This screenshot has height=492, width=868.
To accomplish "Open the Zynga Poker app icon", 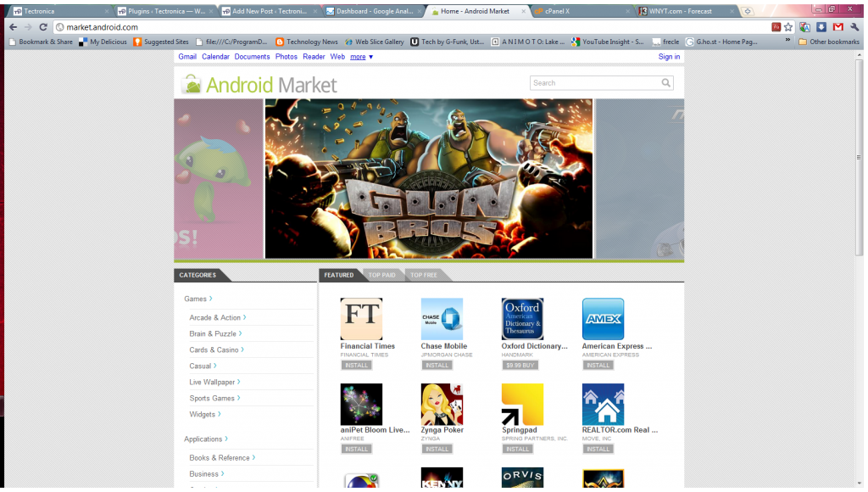I will click(442, 405).
